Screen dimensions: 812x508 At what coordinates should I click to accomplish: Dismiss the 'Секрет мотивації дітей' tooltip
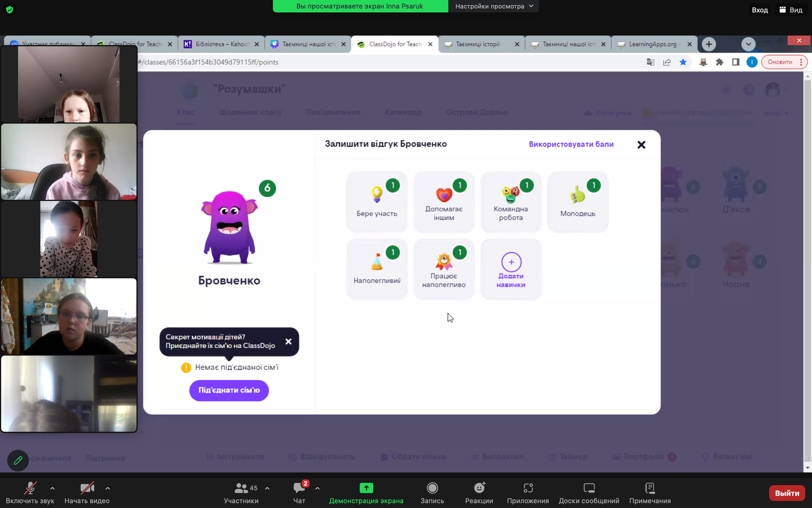coord(288,341)
